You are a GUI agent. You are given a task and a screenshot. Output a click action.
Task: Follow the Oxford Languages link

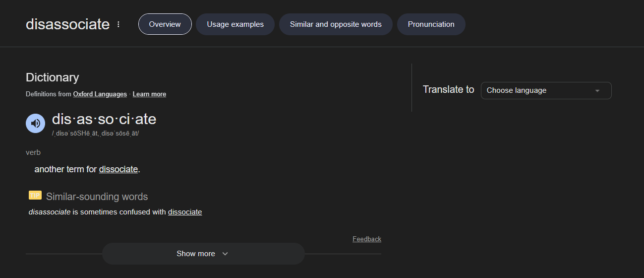click(x=100, y=94)
